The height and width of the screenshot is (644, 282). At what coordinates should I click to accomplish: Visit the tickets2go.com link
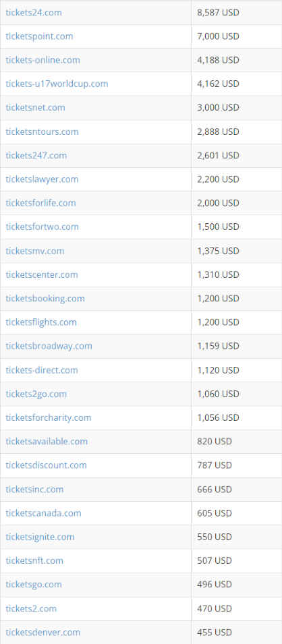tap(36, 394)
